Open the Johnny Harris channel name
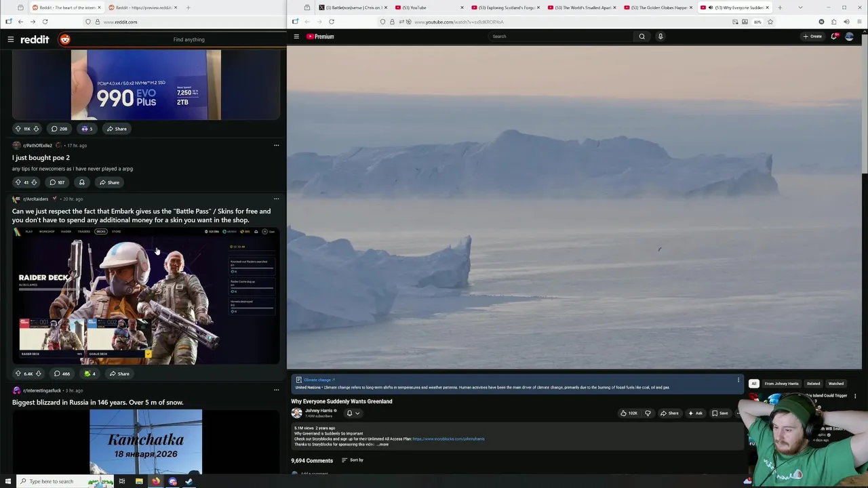 tap(319, 411)
